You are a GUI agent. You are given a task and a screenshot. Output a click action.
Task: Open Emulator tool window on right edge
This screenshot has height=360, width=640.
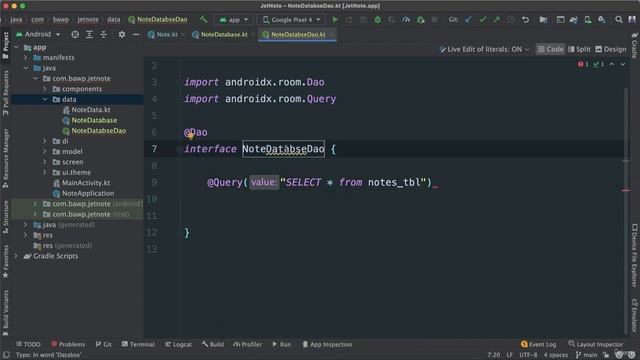click(635, 315)
